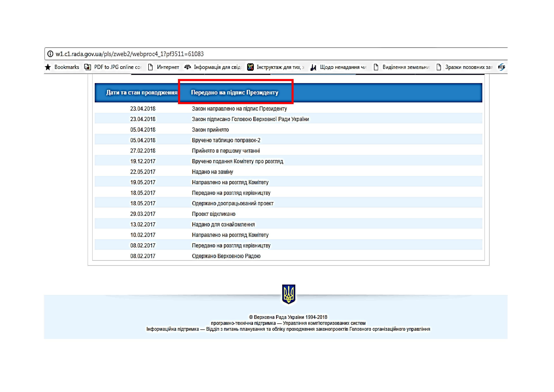This screenshot has height=392, width=554.
Task: Click the Інструктаж для тих bookmark icon
Action: click(x=250, y=67)
